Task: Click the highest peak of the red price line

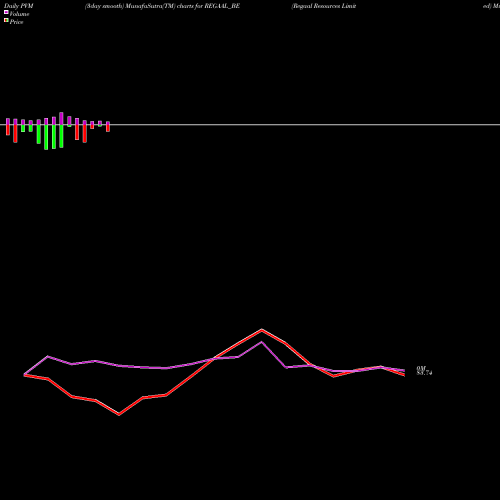Action: click(262, 330)
